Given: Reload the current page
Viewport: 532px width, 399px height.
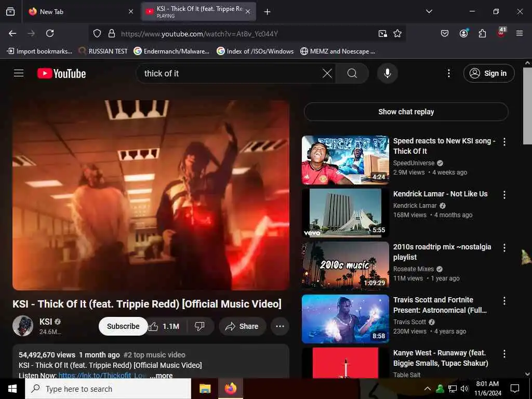Looking at the screenshot, I should pos(50,33).
